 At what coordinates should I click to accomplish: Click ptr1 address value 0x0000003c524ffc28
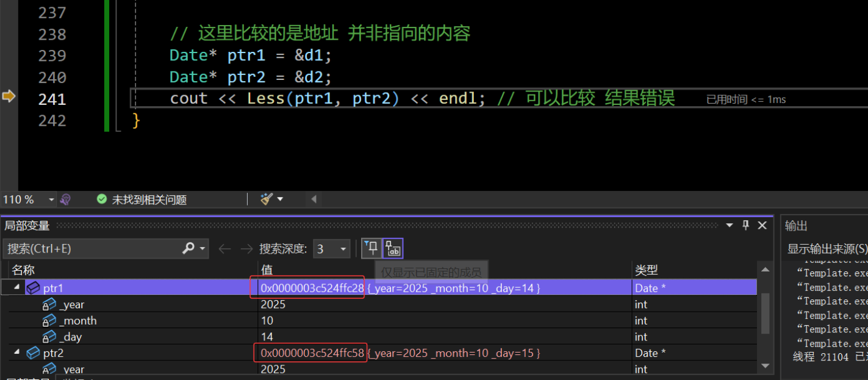coord(312,288)
